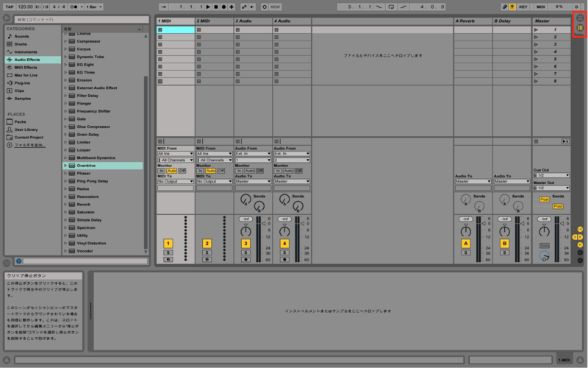Open MIDI From All Ins dropdown track 1
588x368 pixels.
(175, 154)
